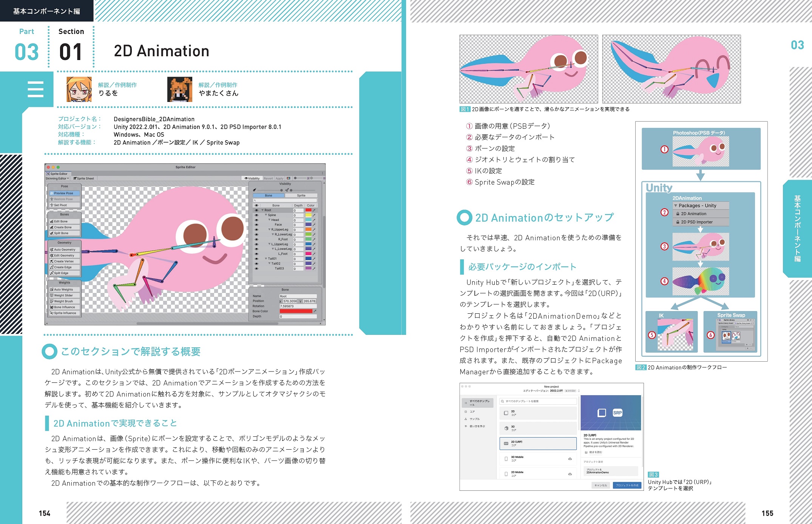Click the bone Rotation value field
Viewport: 812px width, 524px height.
298,306
